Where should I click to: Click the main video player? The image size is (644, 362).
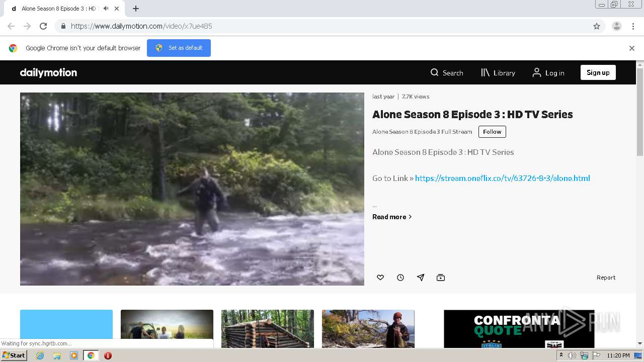click(x=192, y=189)
